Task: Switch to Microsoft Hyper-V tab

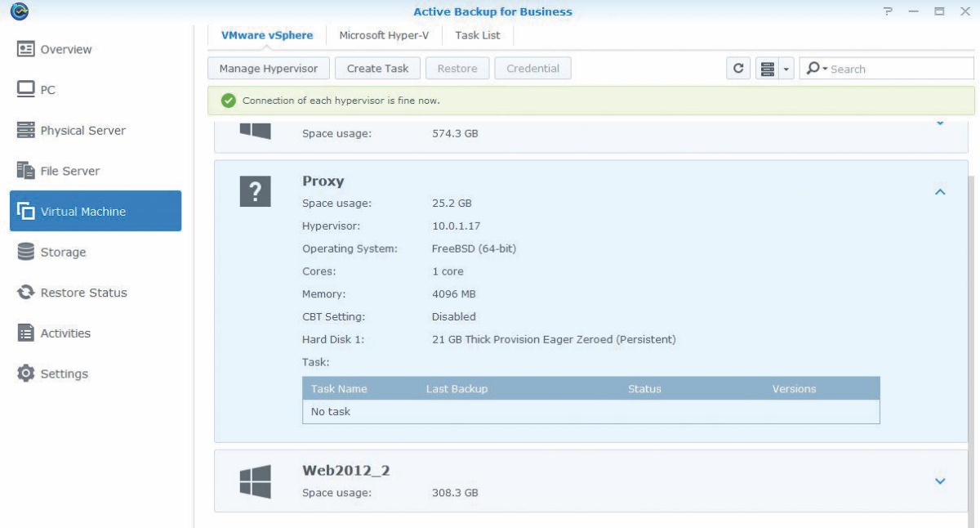Action: click(x=384, y=35)
